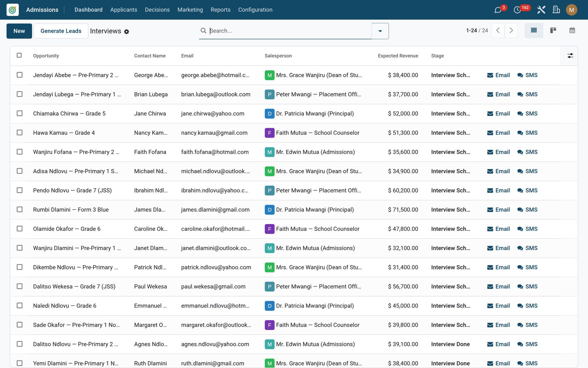Check the Pendo Ndlovu row checkbox

[19, 190]
